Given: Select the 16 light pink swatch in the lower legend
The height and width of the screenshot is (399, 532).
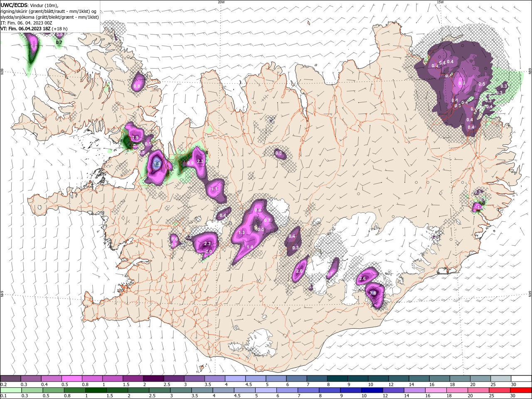Looking at the screenshot, I should click(x=436, y=390).
